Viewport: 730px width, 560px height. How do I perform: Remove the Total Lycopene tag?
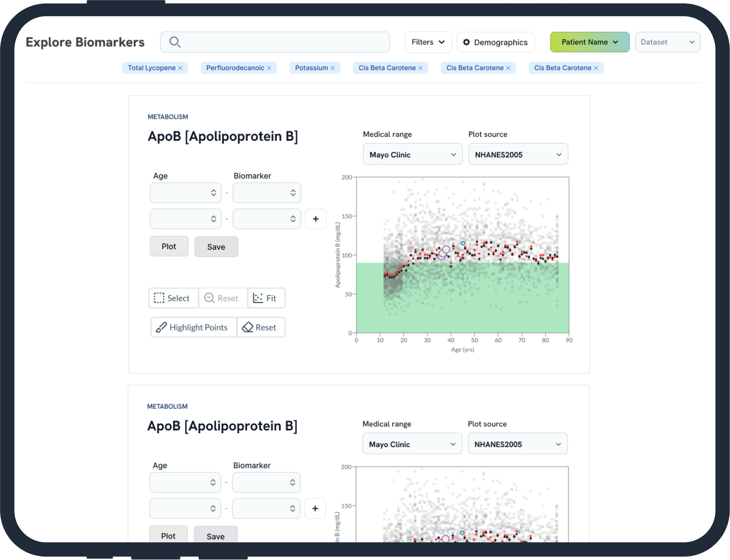tap(180, 68)
